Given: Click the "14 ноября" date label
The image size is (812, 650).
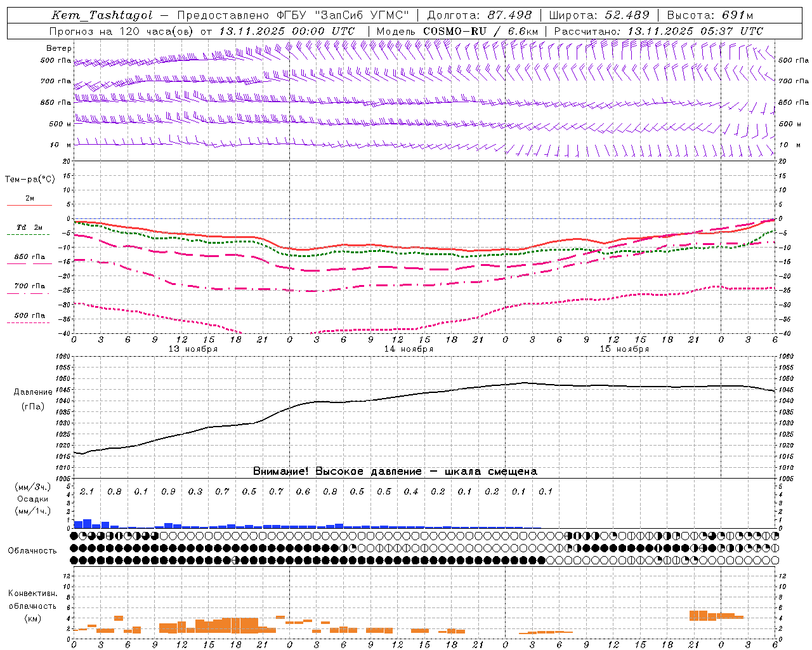Looking at the screenshot, I should click(409, 349).
